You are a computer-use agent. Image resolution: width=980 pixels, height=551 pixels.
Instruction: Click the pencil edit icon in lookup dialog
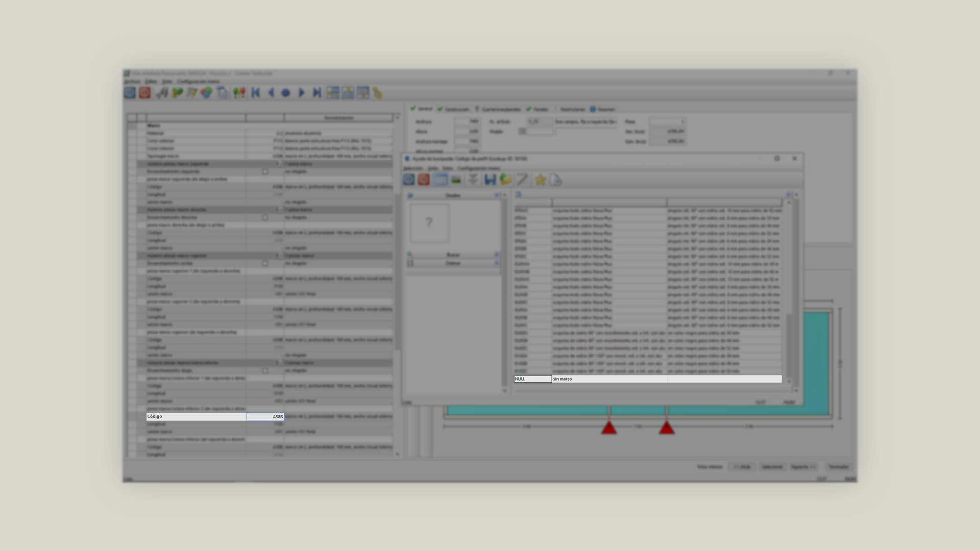[x=522, y=180]
